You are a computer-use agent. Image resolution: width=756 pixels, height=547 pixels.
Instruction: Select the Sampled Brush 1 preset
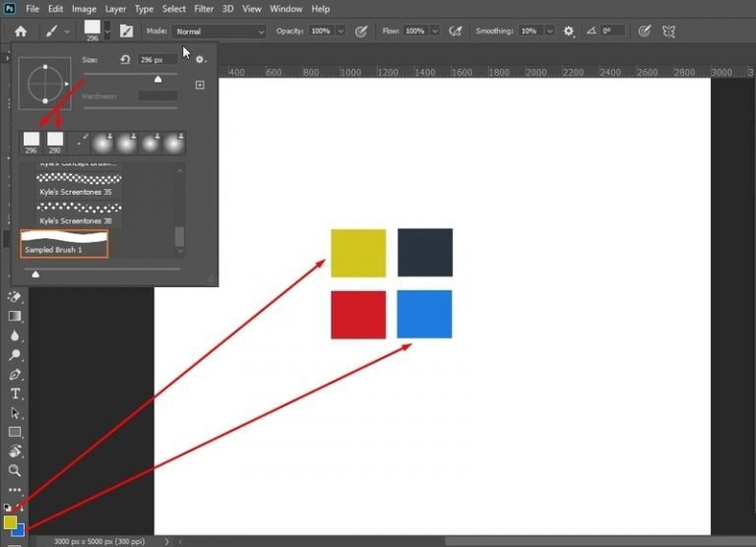[x=64, y=243]
